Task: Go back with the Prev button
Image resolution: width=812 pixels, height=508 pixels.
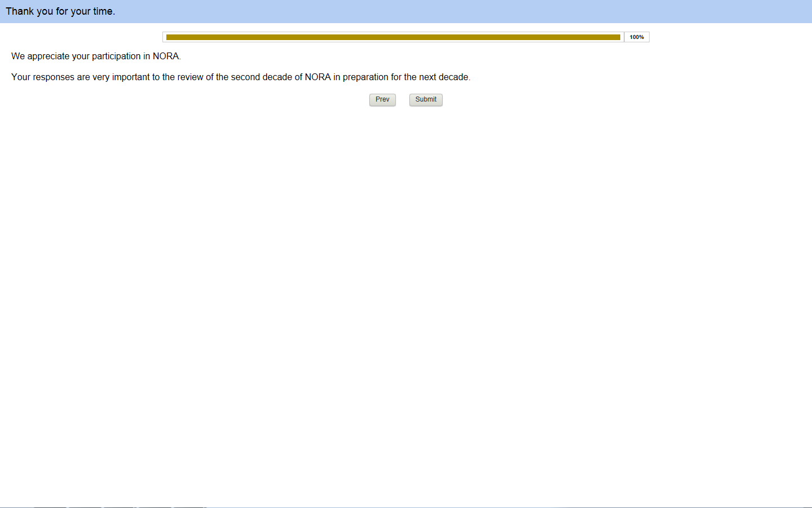Action: 382,100
